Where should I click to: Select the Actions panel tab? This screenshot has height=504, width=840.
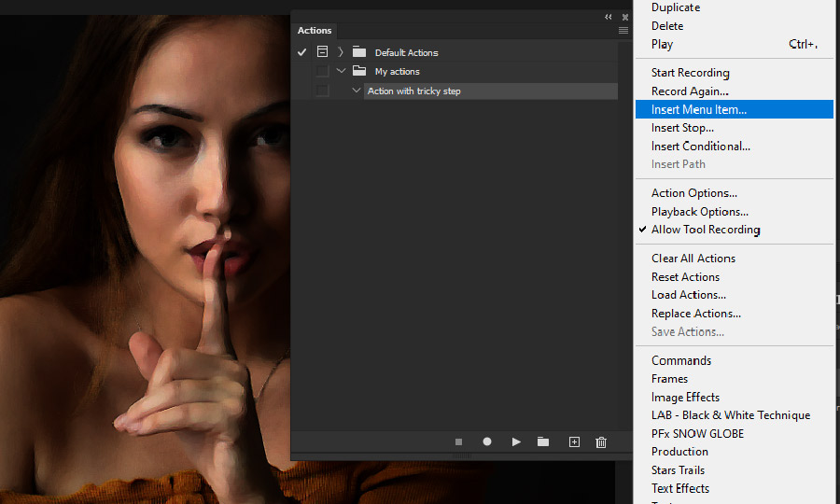pyautogui.click(x=315, y=31)
